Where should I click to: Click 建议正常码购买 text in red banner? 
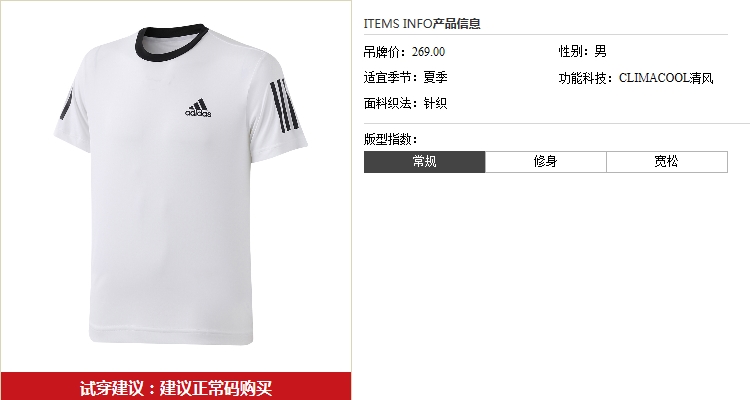(x=216, y=387)
